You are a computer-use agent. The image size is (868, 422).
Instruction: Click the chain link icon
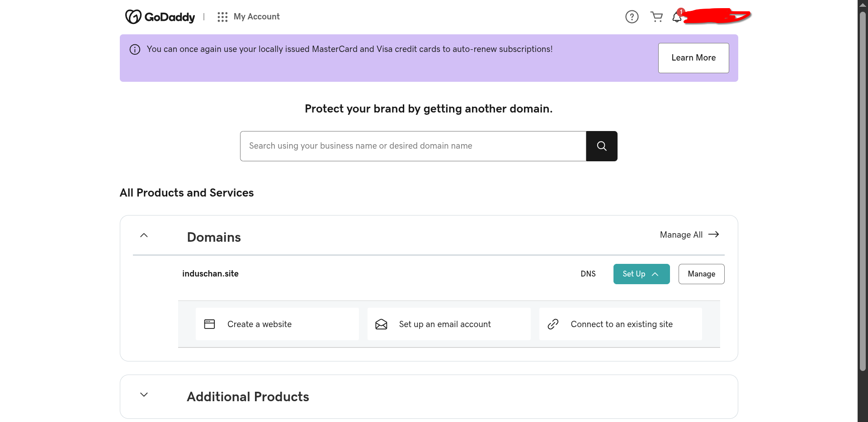[553, 324]
